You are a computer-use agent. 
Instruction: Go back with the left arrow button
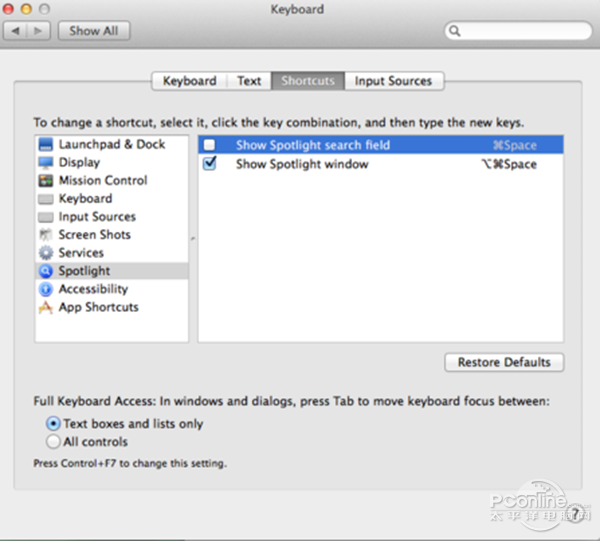(17, 31)
